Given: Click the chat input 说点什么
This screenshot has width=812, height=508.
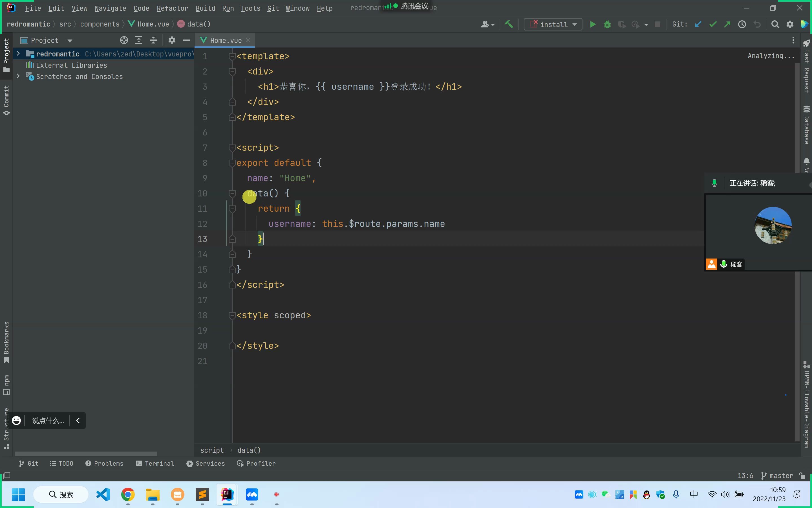Looking at the screenshot, I should click(x=48, y=420).
